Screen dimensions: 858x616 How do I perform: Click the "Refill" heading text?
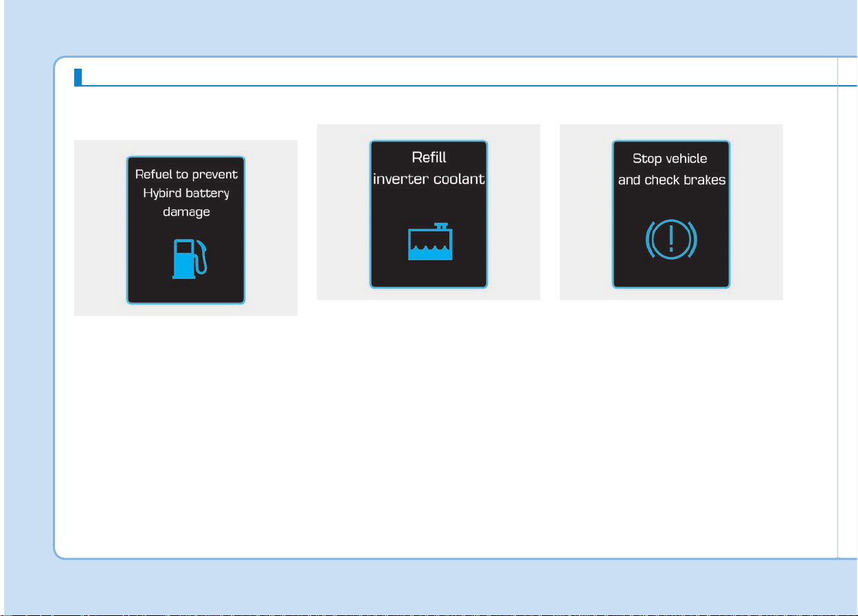429,157
